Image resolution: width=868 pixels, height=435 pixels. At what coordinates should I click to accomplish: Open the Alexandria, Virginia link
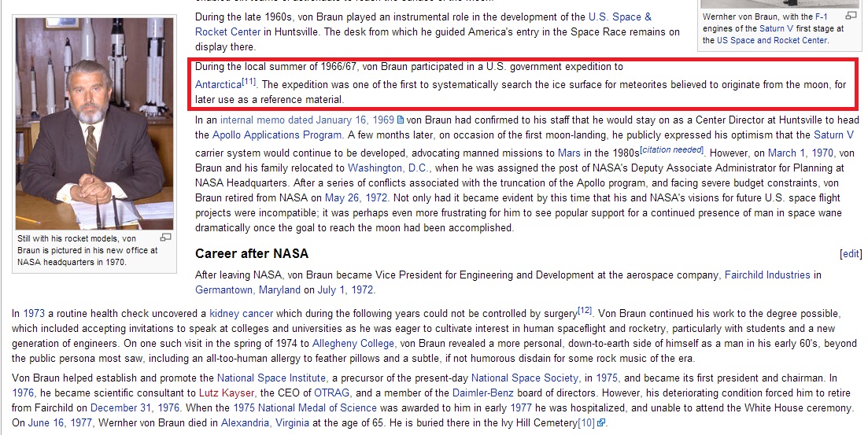tap(265, 422)
